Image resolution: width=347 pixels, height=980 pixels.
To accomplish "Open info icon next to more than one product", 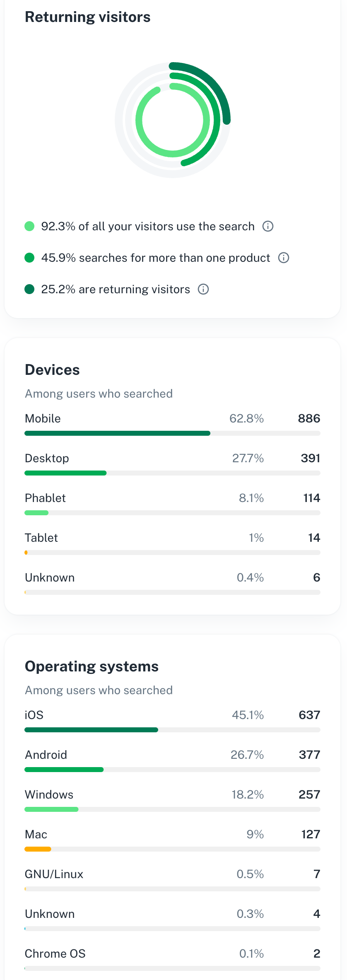I will click(284, 258).
